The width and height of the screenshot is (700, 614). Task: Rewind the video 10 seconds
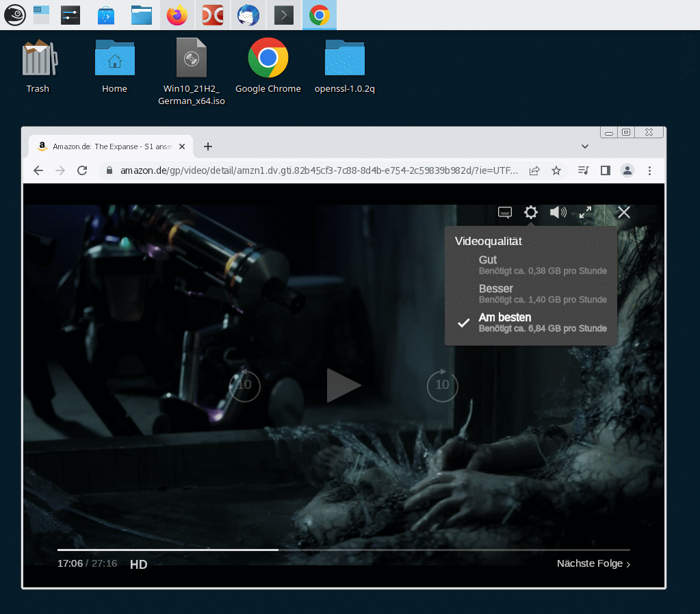[x=244, y=385]
